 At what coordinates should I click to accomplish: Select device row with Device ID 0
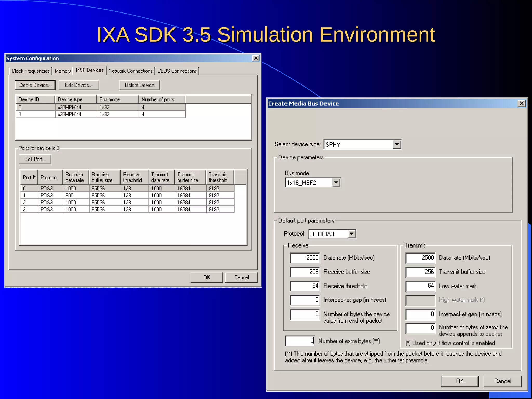coord(101,107)
